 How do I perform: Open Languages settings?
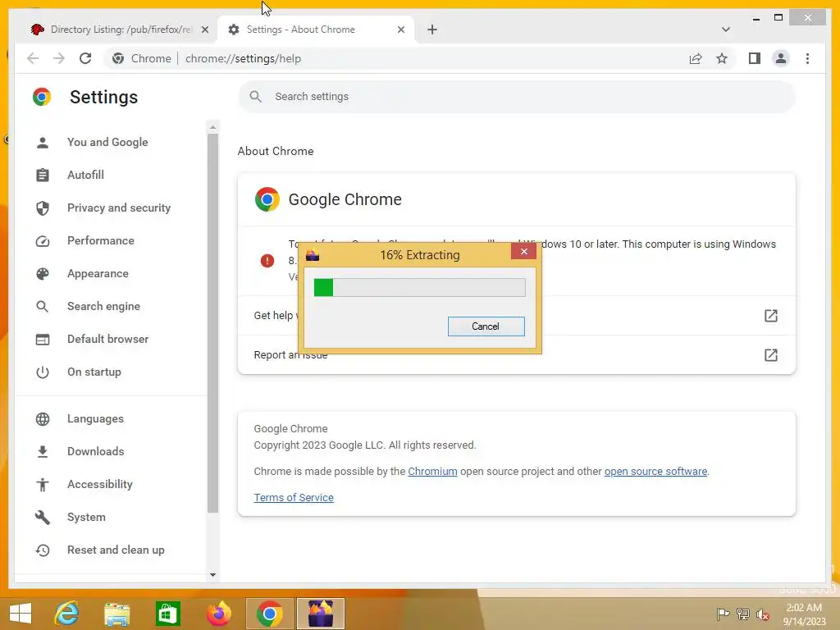point(95,418)
